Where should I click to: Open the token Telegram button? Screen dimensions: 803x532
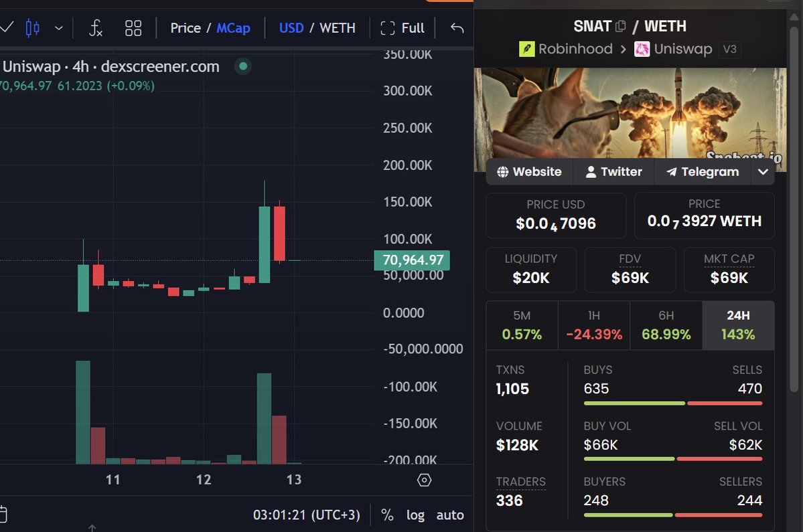coord(703,172)
